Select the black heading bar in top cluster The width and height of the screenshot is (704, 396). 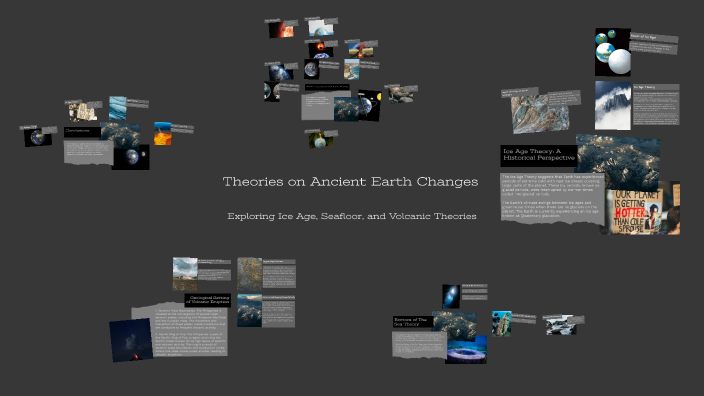pos(327,87)
